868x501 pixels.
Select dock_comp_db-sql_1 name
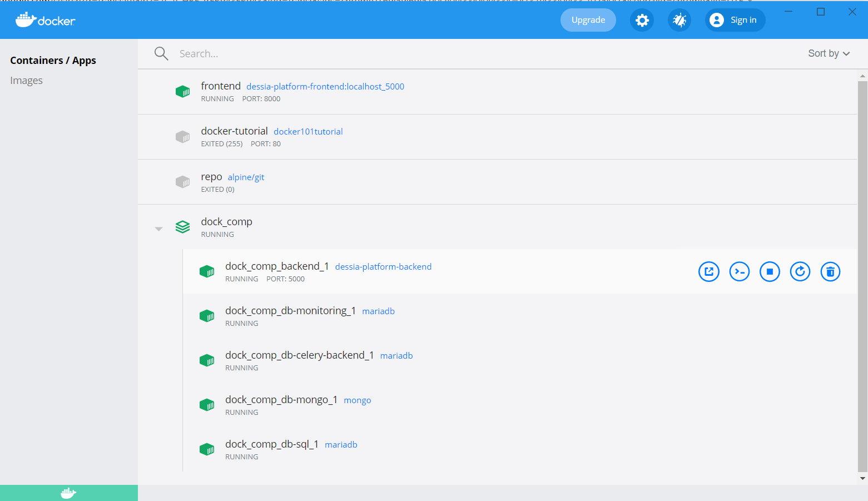272,444
